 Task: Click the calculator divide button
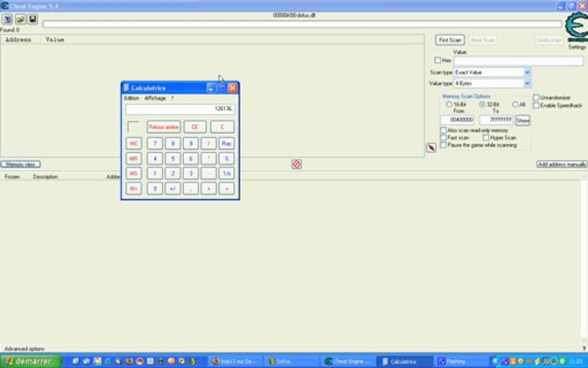point(209,144)
